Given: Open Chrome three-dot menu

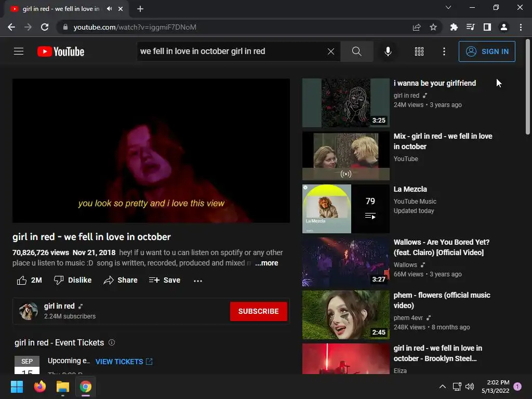Looking at the screenshot, I should [x=521, y=27].
